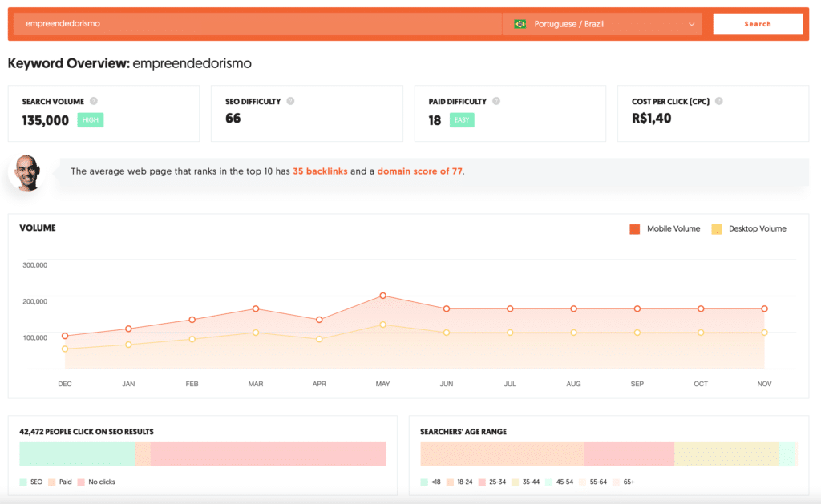
Task: Click Neil Patel's avatar next to the tip
Action: (27, 171)
